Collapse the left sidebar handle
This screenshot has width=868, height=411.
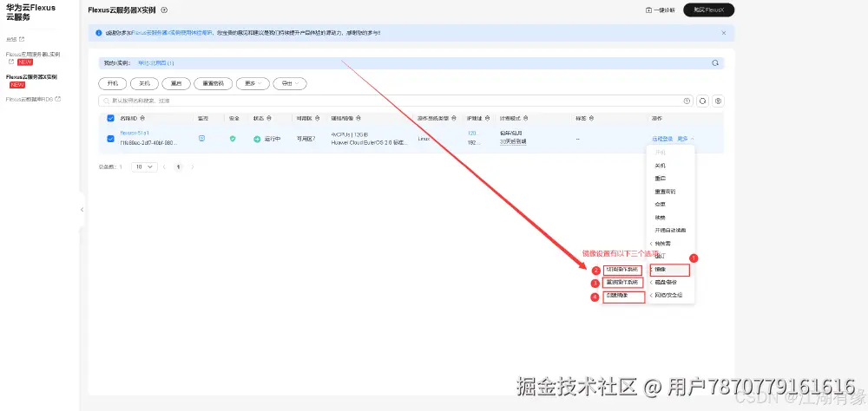(x=82, y=210)
